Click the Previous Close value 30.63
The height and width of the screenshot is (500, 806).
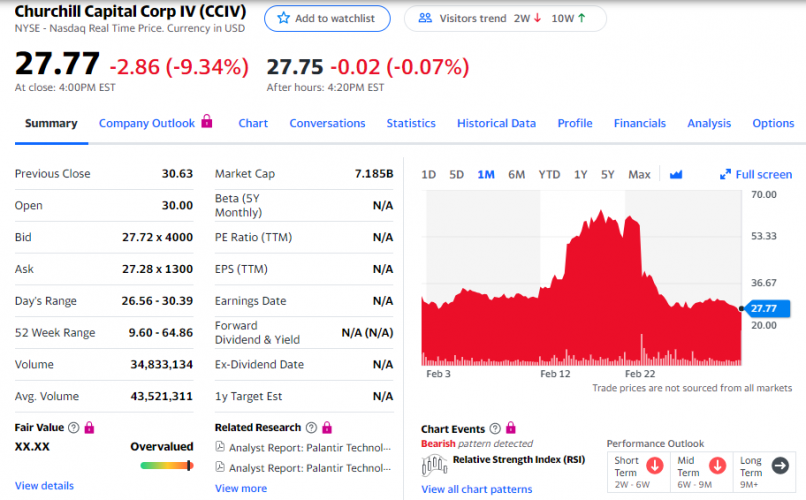[177, 174]
